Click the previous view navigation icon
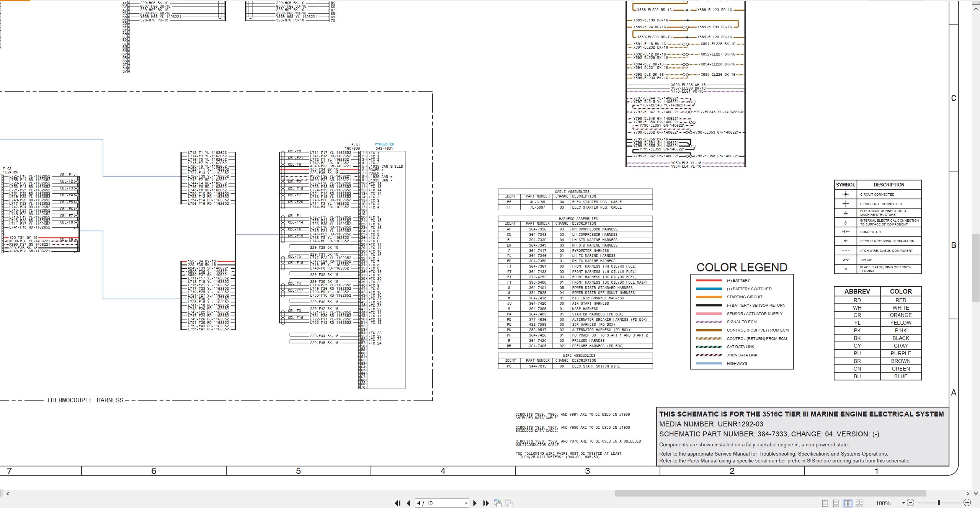Image resolution: width=980 pixels, height=508 pixels. 498,503
